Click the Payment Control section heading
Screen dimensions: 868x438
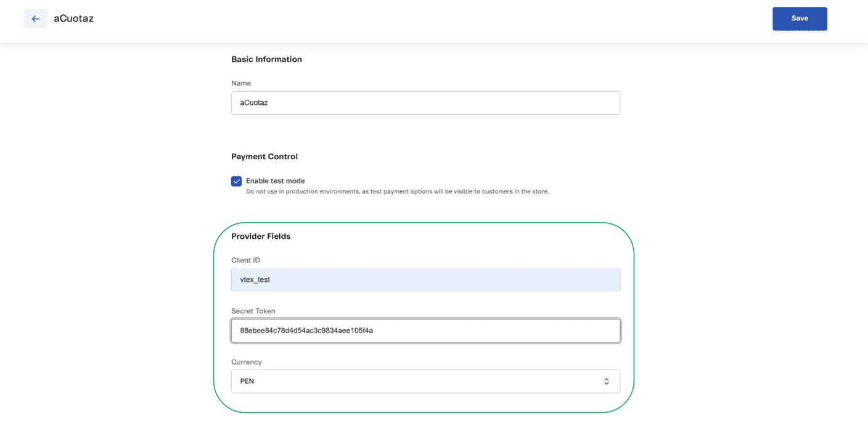pos(264,156)
